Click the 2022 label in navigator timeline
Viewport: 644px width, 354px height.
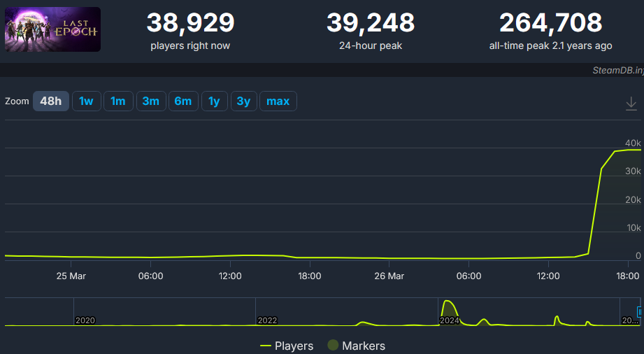[267, 320]
